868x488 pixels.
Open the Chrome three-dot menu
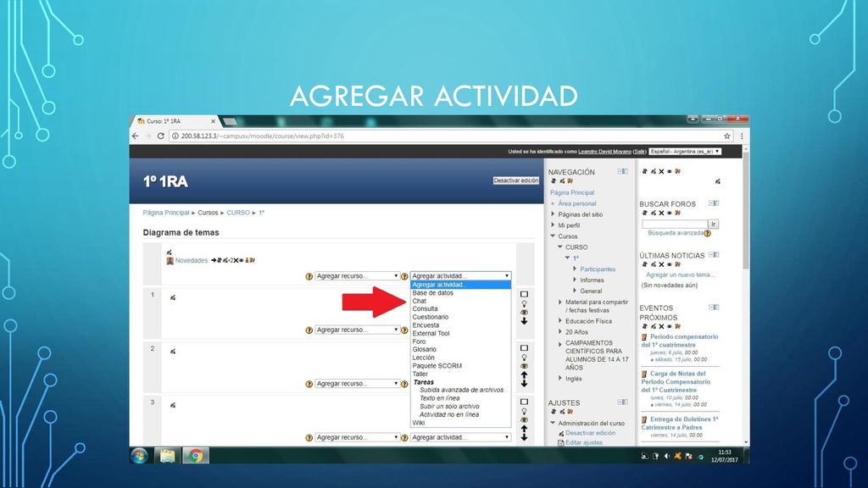[x=742, y=136]
